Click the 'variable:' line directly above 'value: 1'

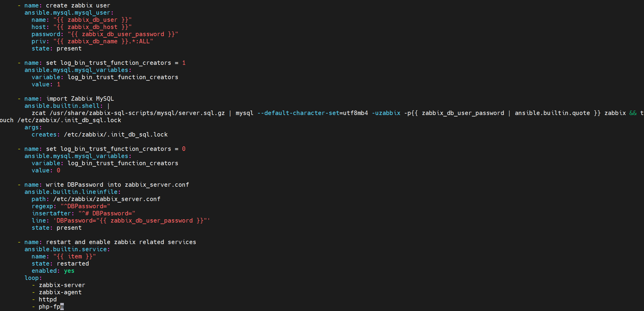105,77
